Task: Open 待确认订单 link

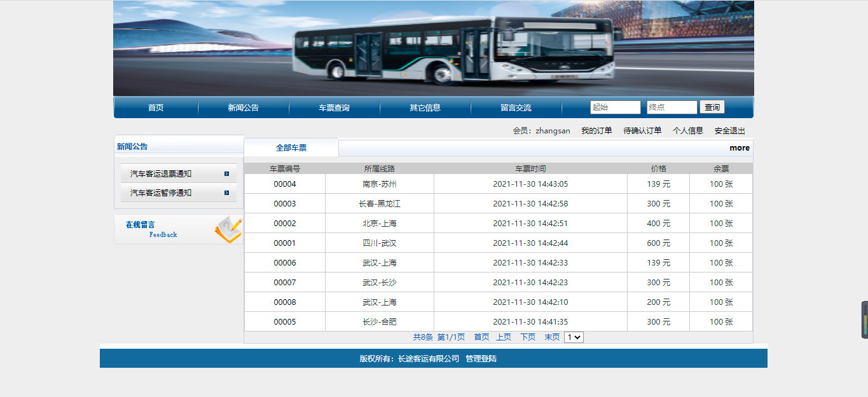Action: click(642, 131)
